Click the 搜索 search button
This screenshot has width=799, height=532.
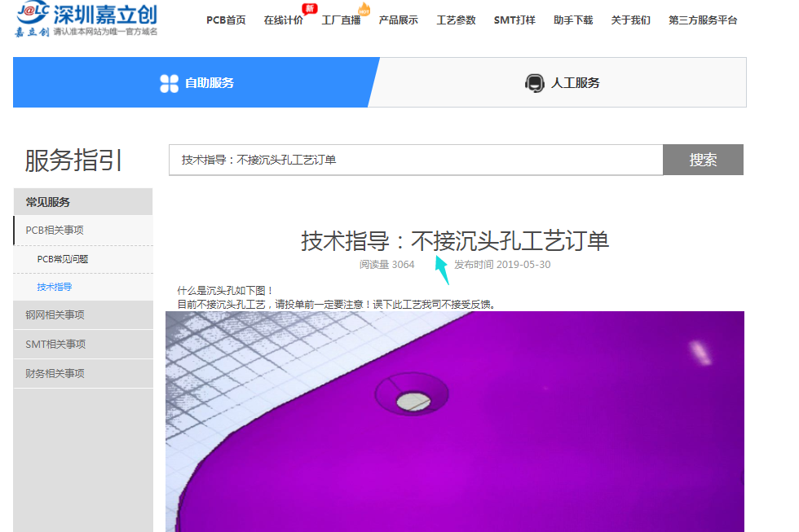[x=703, y=160]
